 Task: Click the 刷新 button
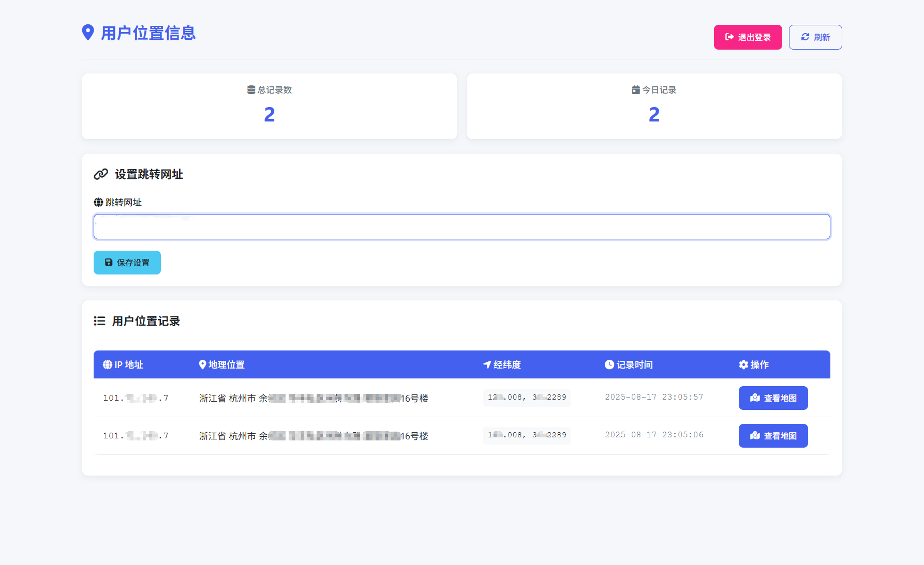coord(815,37)
